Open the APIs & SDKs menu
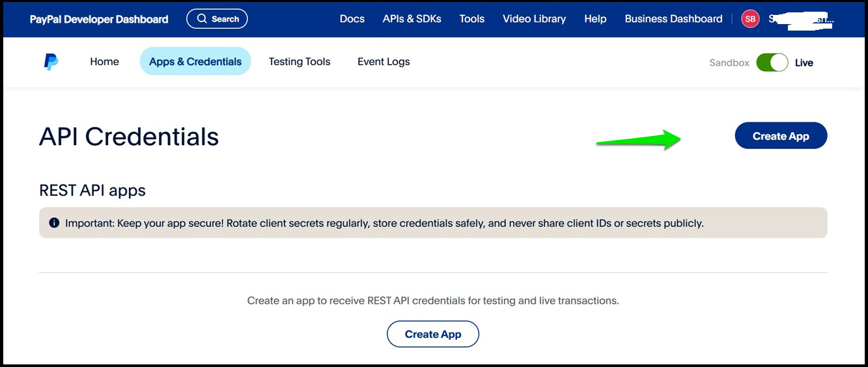 click(412, 19)
